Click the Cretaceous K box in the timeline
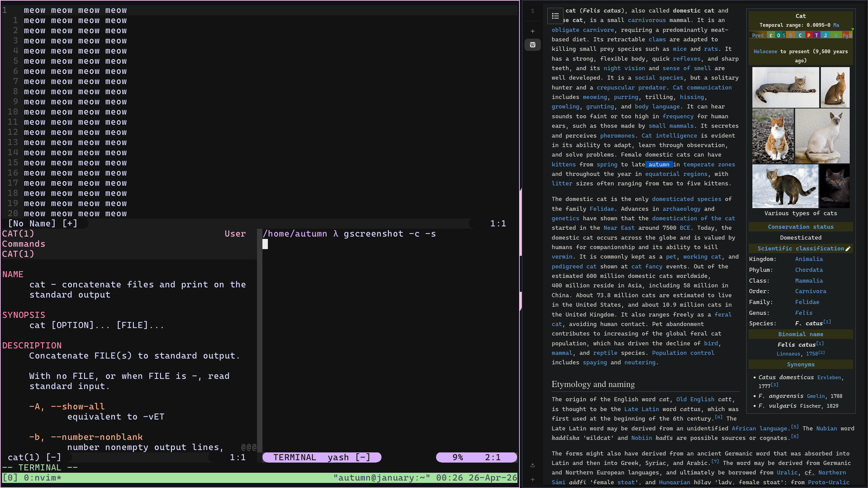The width and height of the screenshot is (868, 488). pyautogui.click(x=836, y=35)
